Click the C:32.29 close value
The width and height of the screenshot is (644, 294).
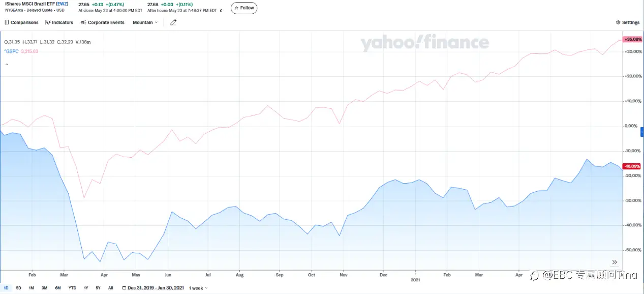(65, 42)
